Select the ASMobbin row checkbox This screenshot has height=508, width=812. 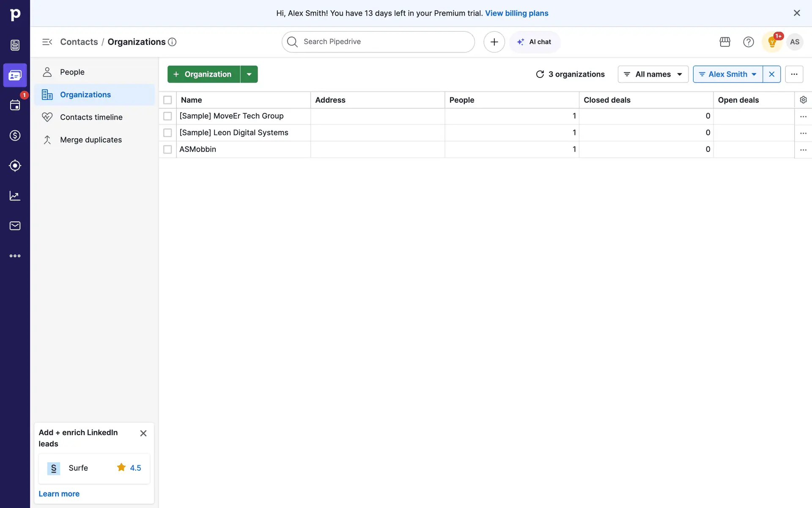pos(167,149)
